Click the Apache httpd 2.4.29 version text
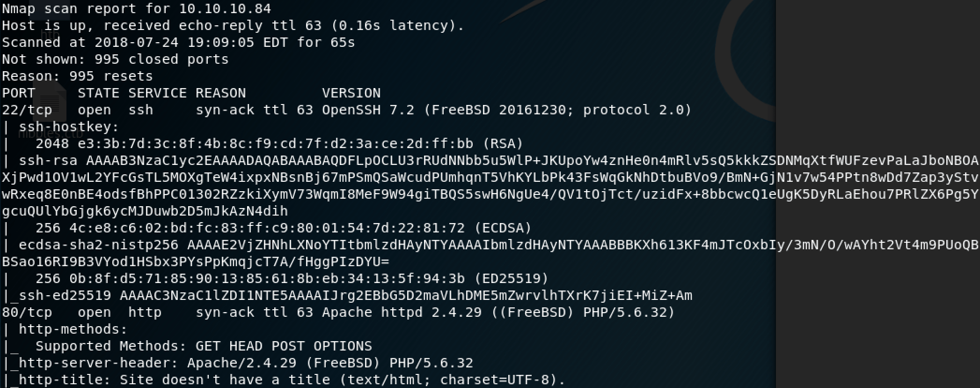The height and width of the screenshot is (388, 980). [x=402, y=313]
